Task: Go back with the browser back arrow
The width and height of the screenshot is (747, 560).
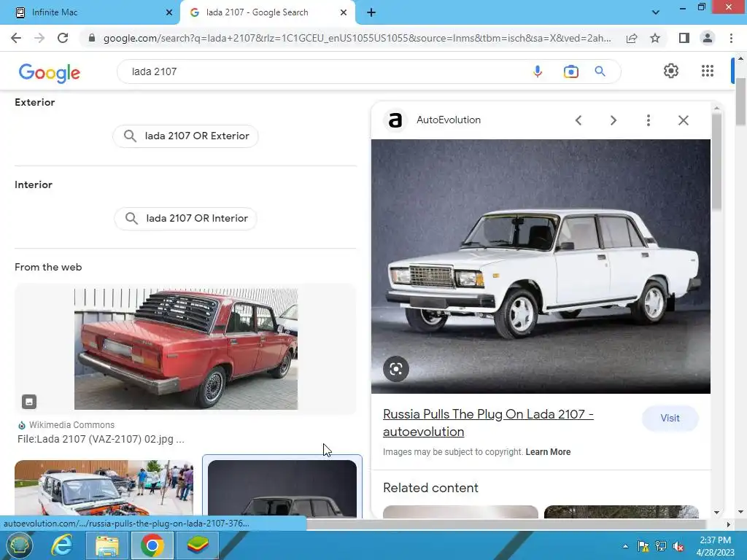Action: (16, 38)
